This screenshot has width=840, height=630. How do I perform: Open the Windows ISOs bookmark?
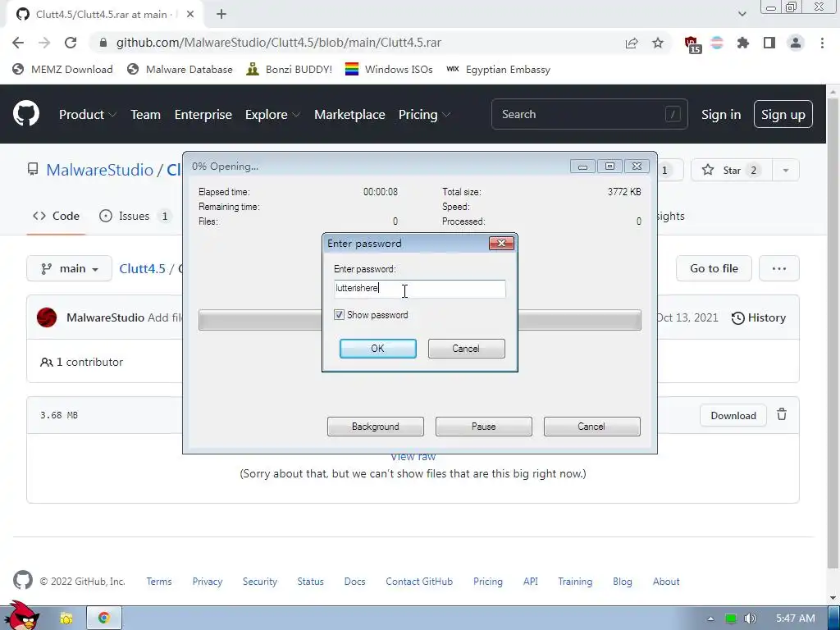[389, 69]
